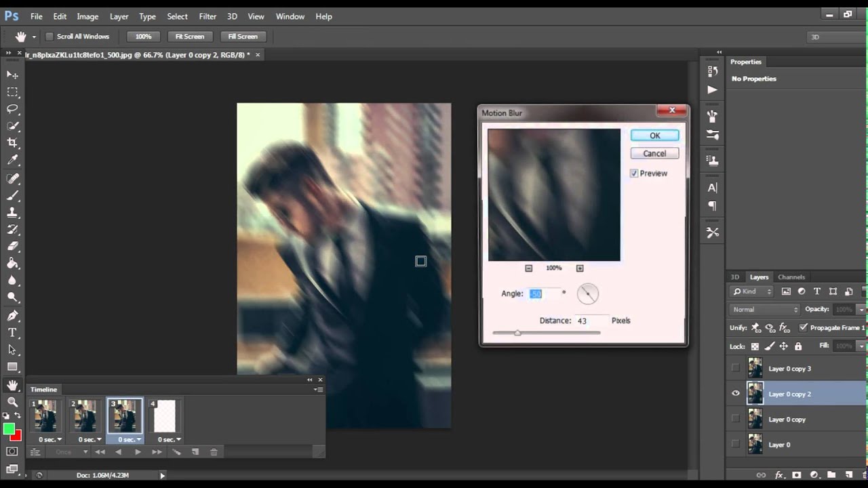The width and height of the screenshot is (868, 488).
Task: Switch to the 3D panel tab
Action: coord(735,277)
